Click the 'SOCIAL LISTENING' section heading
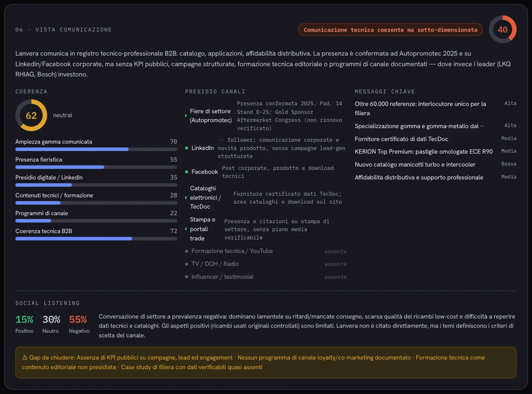 [x=48, y=303]
